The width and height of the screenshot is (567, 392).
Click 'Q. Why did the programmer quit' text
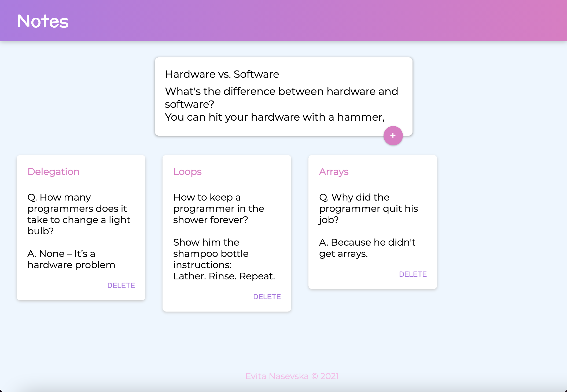coord(369,208)
